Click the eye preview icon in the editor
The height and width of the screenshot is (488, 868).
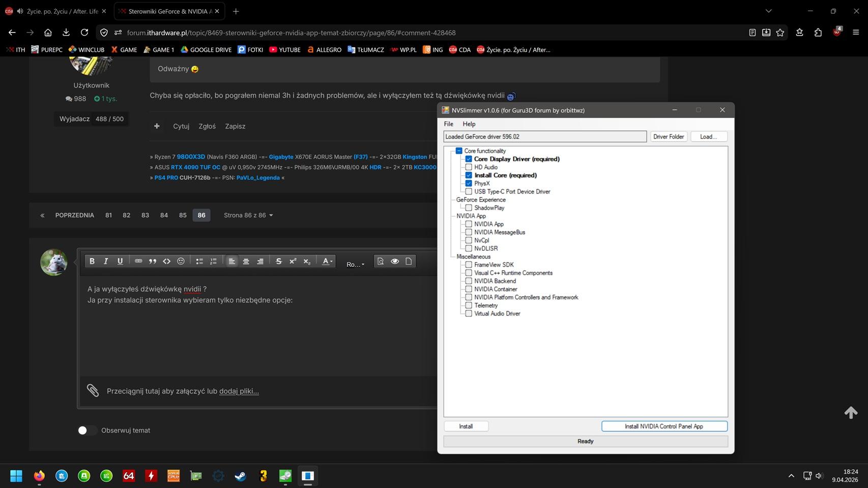394,261
